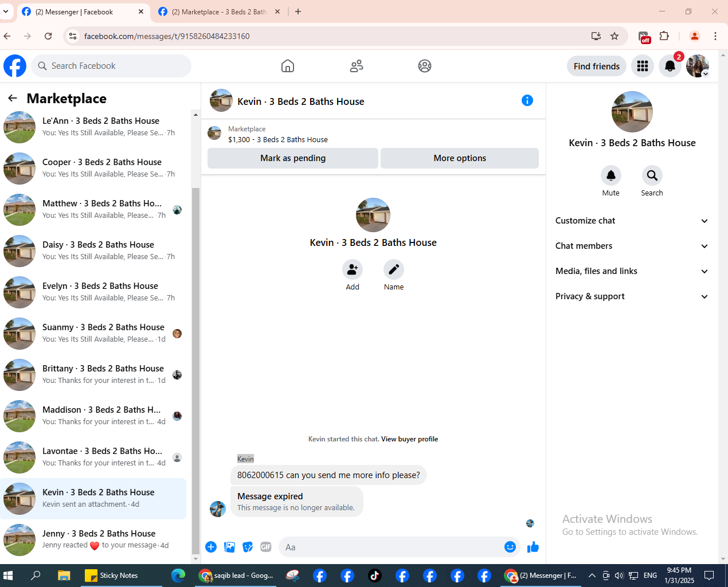
Task: Open File Explorer in the taskbar
Action: 64,576
